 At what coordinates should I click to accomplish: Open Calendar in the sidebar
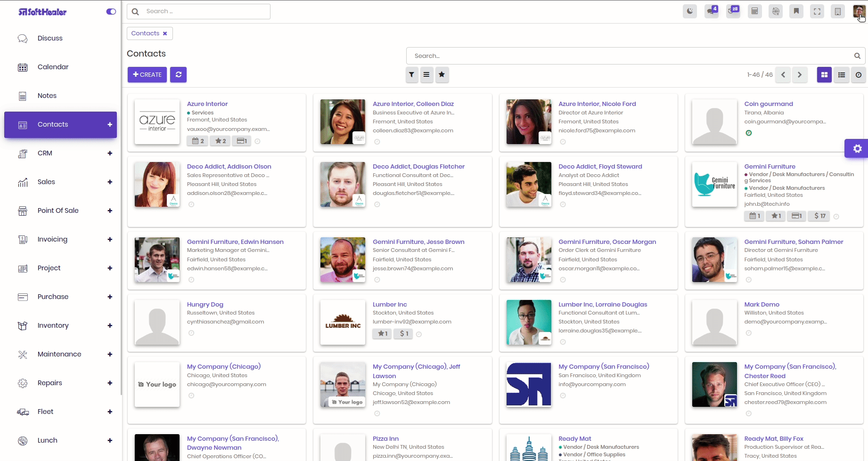(53, 67)
